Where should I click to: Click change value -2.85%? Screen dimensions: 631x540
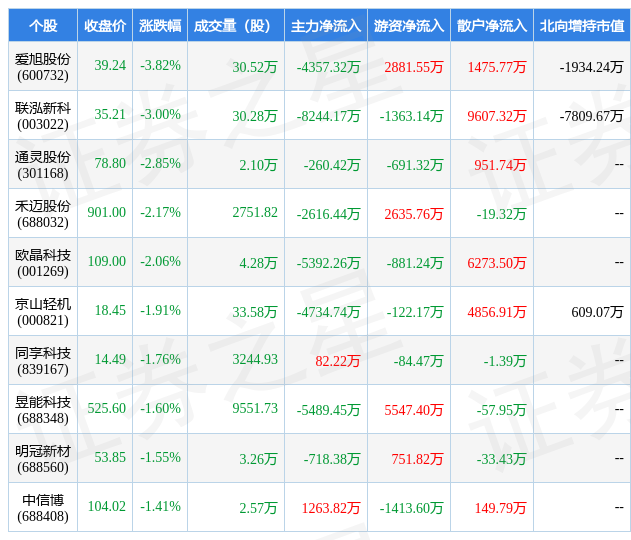[x=161, y=163]
